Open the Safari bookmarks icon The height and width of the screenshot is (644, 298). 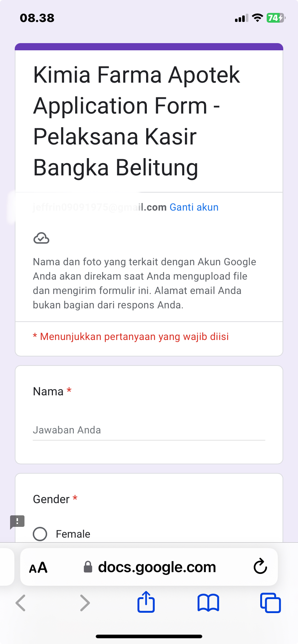click(x=208, y=602)
